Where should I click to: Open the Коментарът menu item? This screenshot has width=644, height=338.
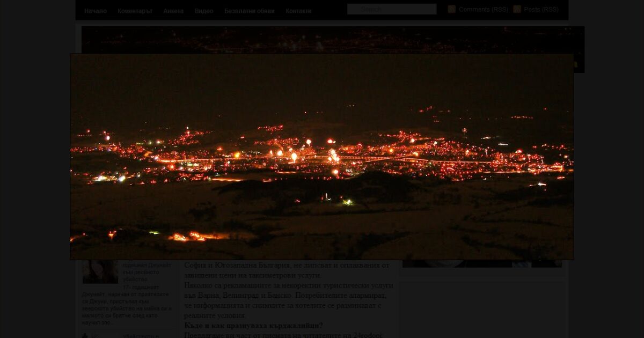[x=135, y=11]
